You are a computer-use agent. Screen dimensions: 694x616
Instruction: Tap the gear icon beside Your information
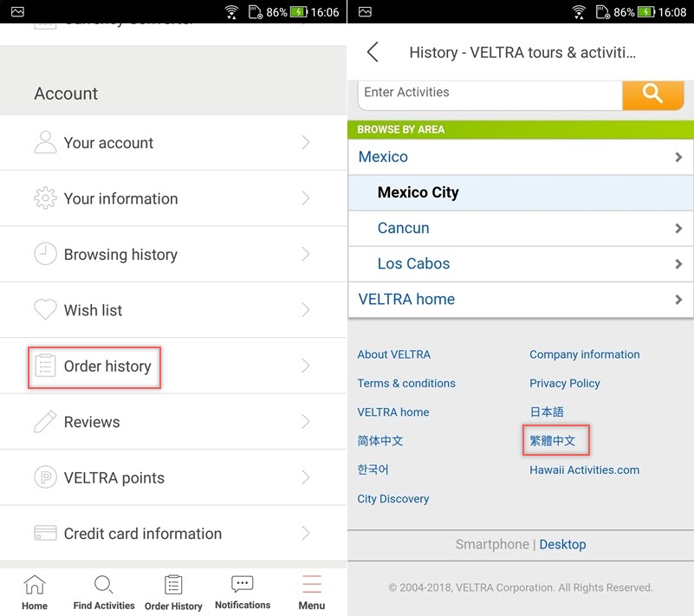45,198
